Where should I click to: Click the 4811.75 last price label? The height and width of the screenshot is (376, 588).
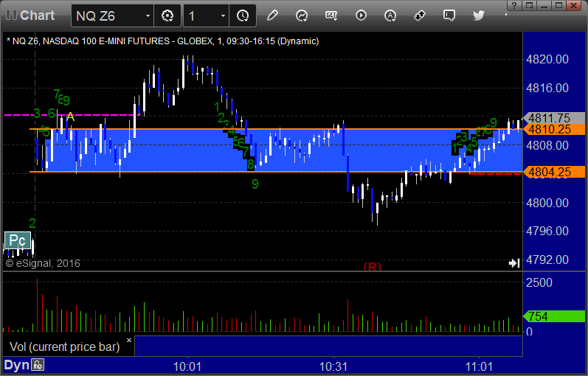pyautogui.click(x=554, y=118)
